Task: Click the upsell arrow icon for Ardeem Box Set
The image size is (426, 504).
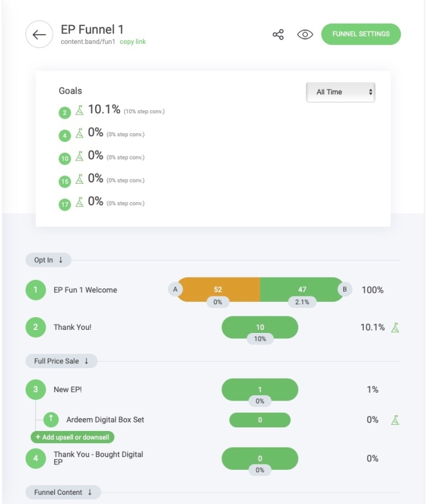Action: [x=51, y=419]
